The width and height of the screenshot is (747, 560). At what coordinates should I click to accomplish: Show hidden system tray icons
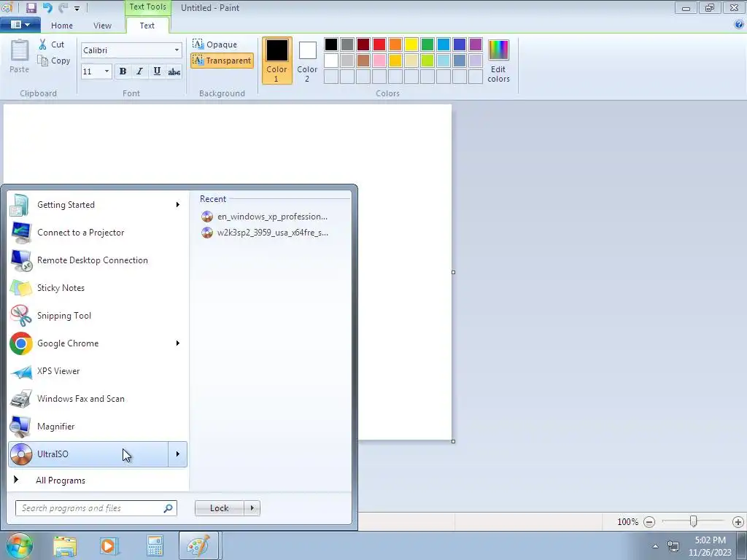pyautogui.click(x=656, y=546)
